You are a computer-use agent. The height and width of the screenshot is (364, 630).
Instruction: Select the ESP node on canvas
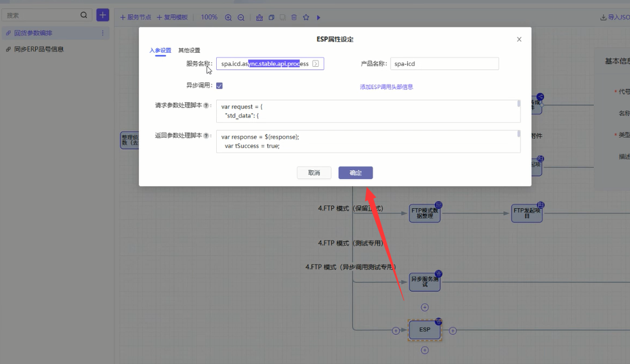pyautogui.click(x=424, y=330)
